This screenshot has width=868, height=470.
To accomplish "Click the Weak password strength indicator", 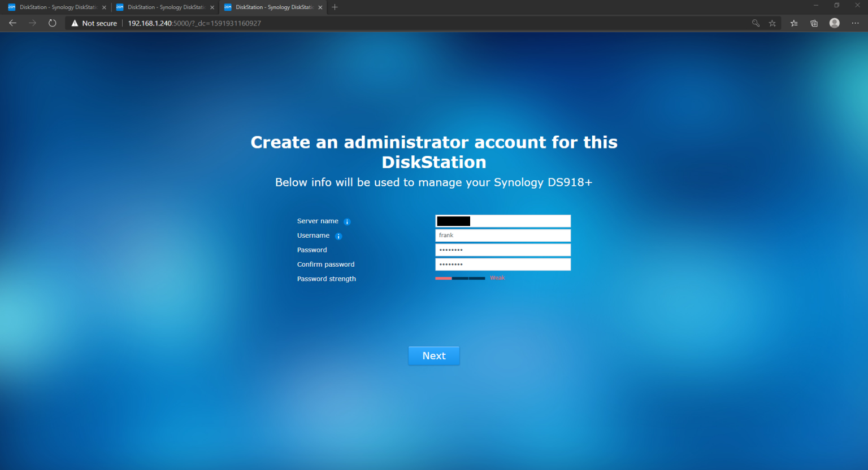I will (497, 277).
